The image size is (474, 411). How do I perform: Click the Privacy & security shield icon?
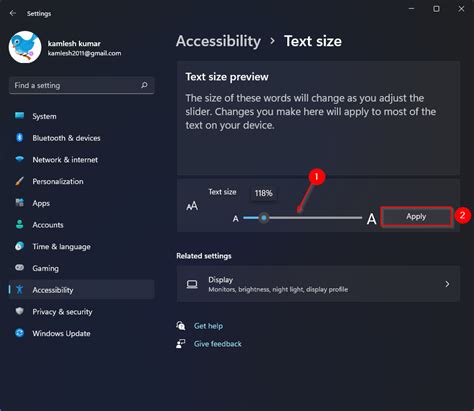coord(20,311)
